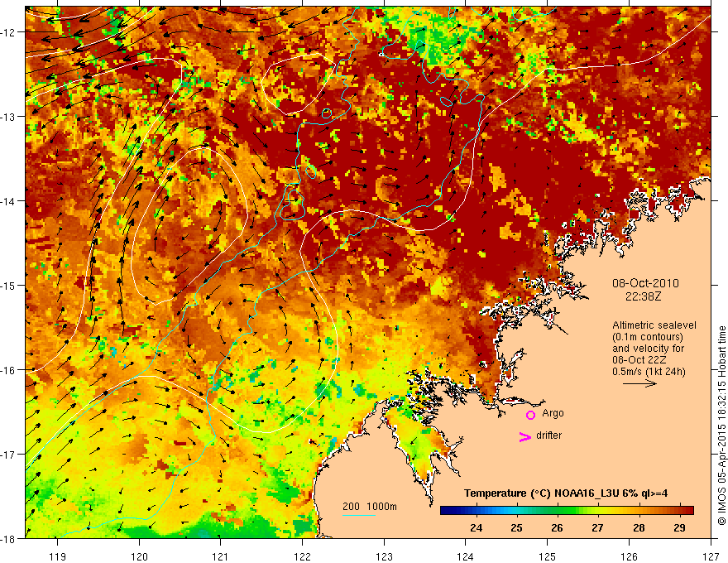
Task: Click the '0.5m/s (1kt 24h)' label
Action: (649, 372)
